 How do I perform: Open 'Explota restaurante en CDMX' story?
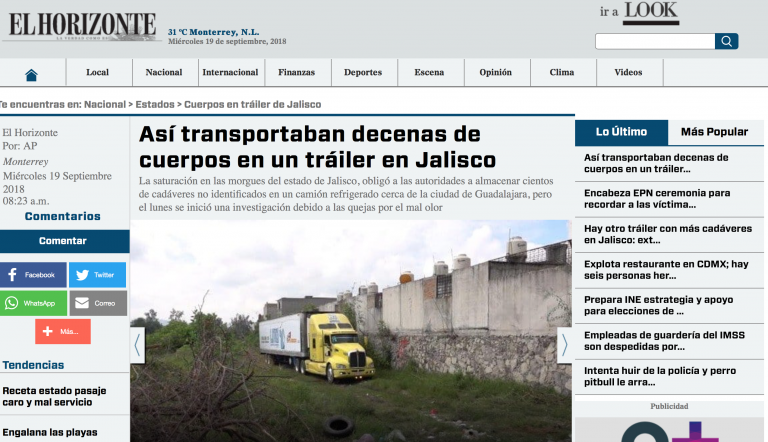(x=666, y=270)
